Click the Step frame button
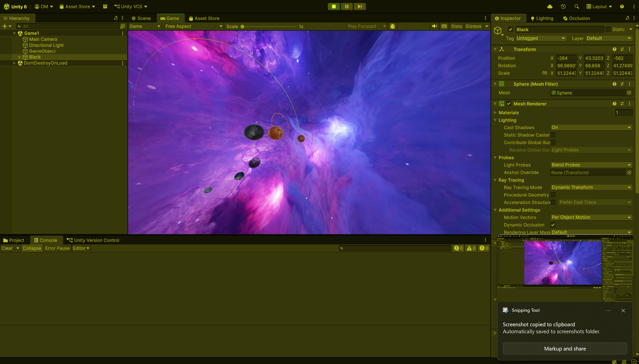Viewport: 639px width, 364px height. tap(360, 6)
